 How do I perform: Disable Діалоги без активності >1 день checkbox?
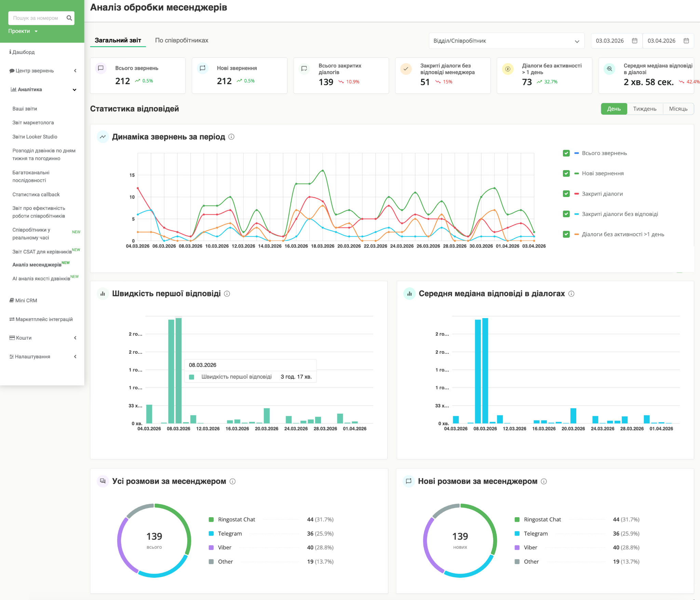pos(566,234)
